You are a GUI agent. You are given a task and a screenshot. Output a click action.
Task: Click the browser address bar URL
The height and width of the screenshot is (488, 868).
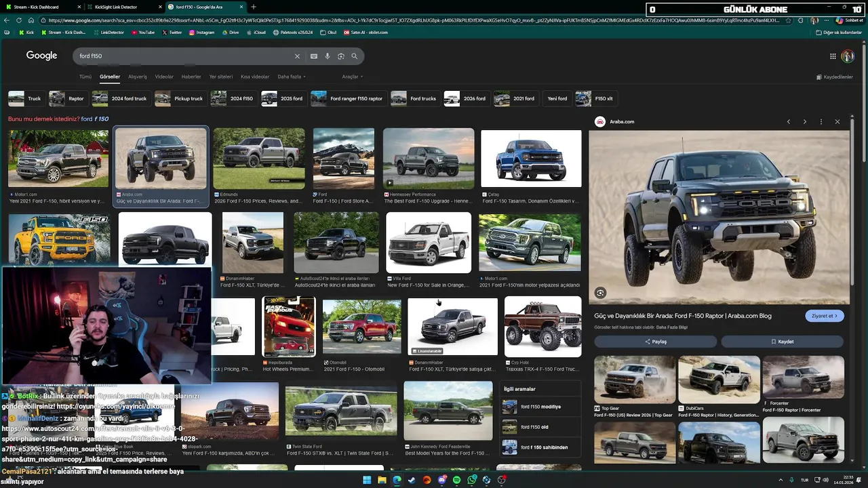[x=414, y=20]
